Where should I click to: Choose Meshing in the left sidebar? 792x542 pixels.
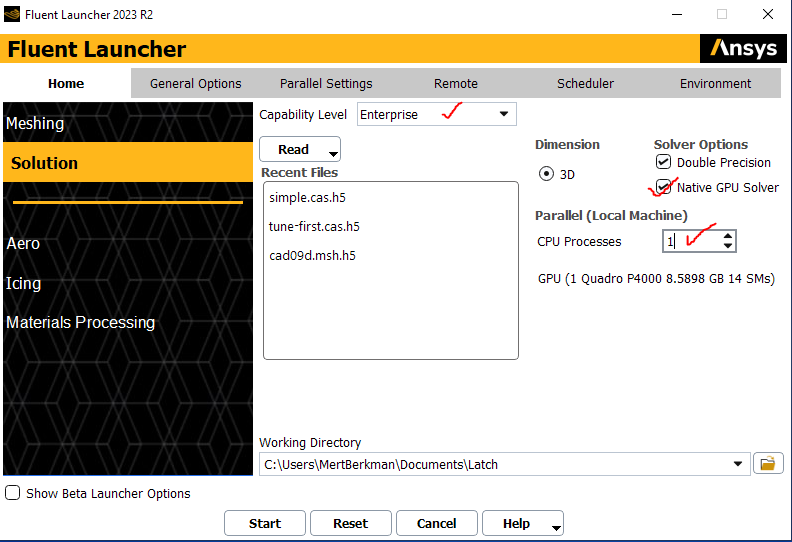(x=35, y=123)
